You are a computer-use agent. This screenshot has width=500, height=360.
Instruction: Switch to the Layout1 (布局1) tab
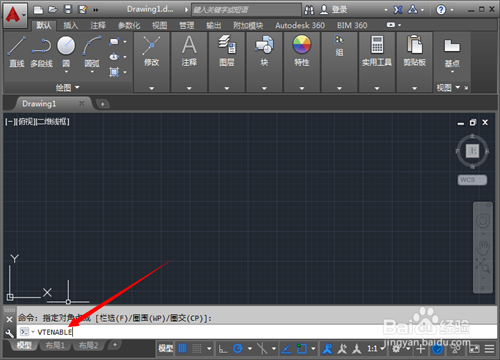[55, 345]
